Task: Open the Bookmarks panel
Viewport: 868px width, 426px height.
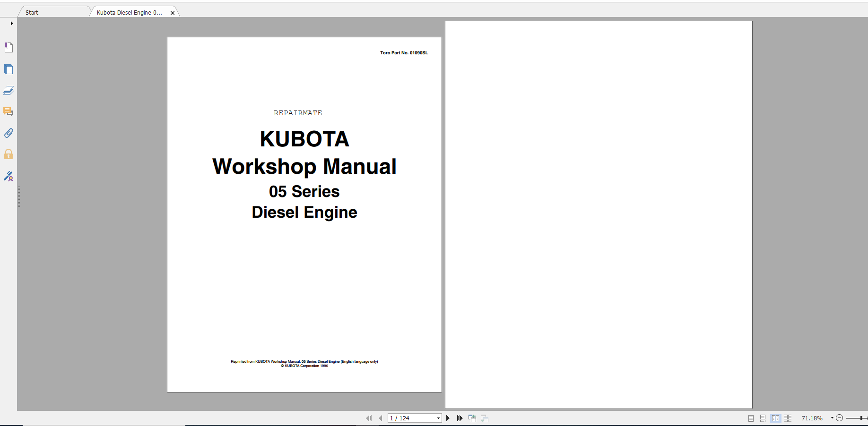Action: (9, 47)
